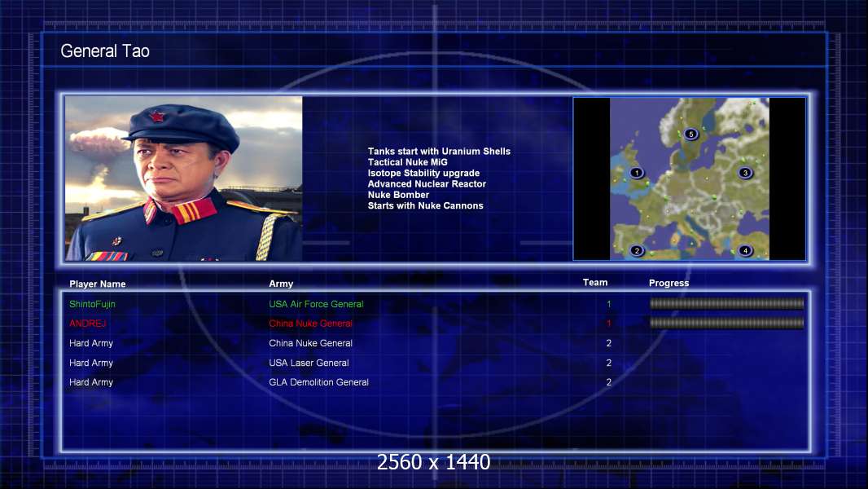The height and width of the screenshot is (489, 868).
Task: Click ShintoFujin's loading progress bar
Action: pyautogui.click(x=727, y=303)
